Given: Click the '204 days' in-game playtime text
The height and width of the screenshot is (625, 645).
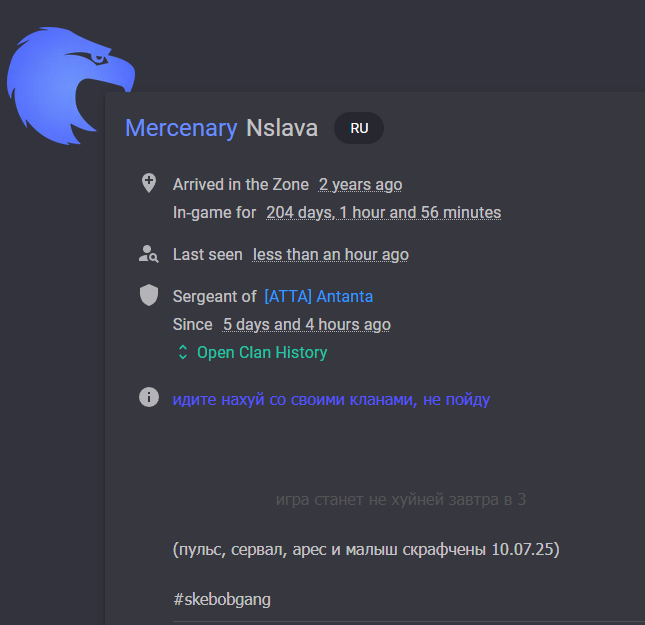Looking at the screenshot, I should click(383, 213).
